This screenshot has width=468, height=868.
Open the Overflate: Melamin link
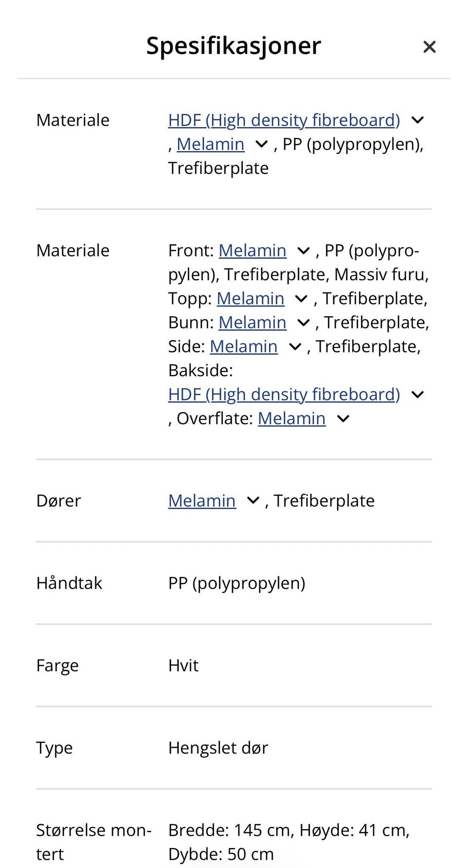pos(292,419)
